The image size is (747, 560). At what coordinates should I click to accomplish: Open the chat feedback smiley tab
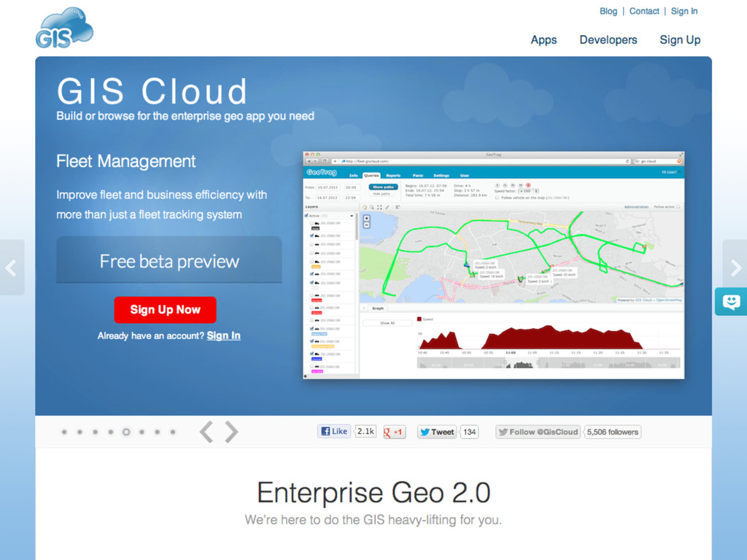(x=731, y=301)
